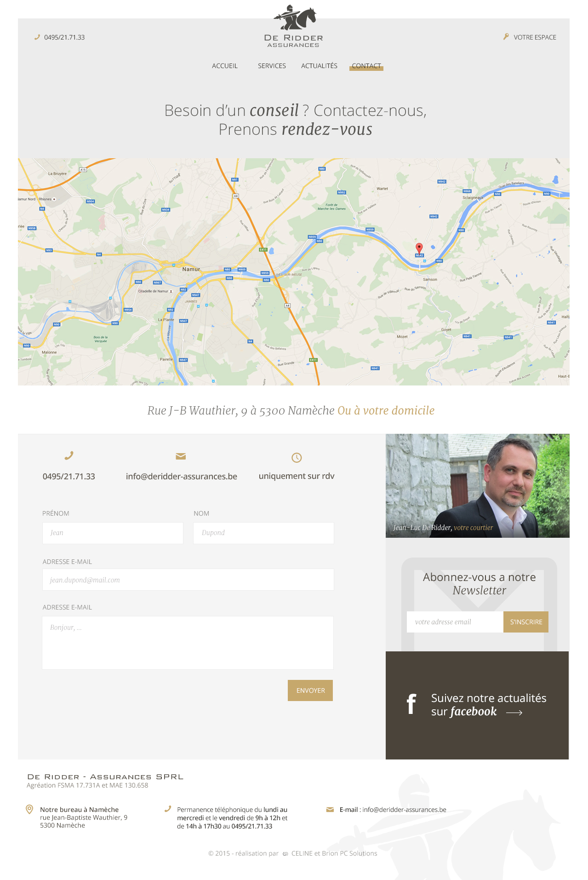Click the phone icon in header
588x880 pixels.
(37, 37)
